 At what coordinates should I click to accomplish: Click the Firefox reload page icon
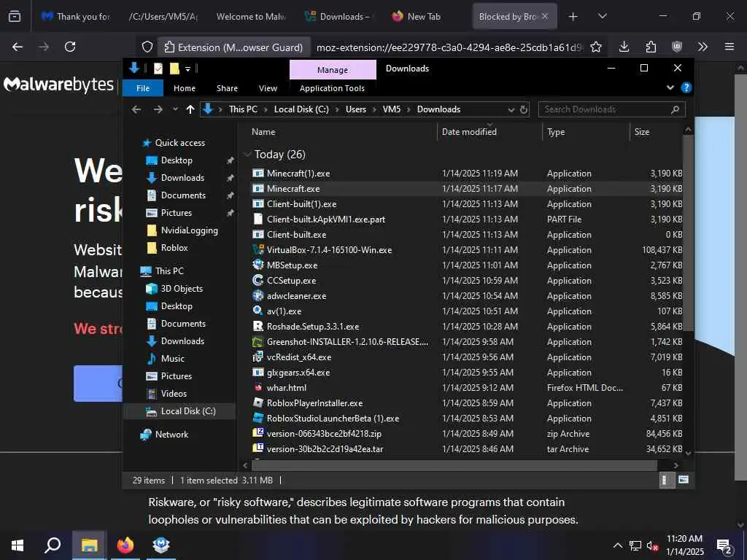70,47
